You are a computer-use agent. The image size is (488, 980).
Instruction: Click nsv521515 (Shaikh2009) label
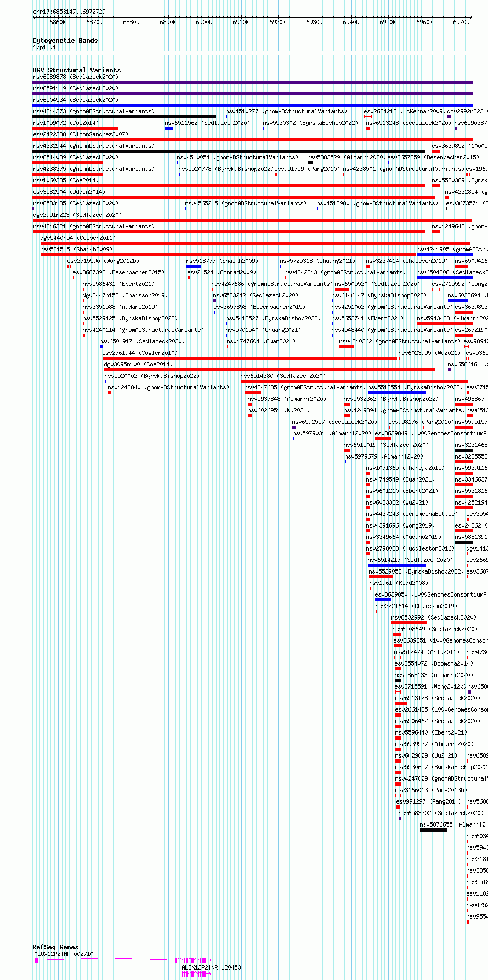(x=76, y=249)
